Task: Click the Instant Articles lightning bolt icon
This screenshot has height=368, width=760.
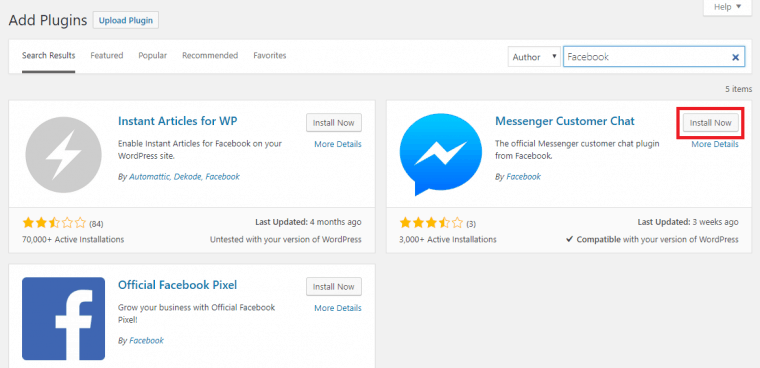Action: click(63, 155)
